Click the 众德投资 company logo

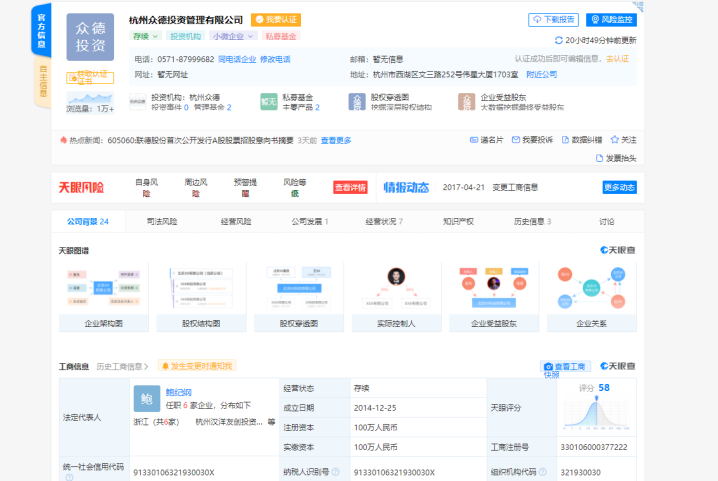pos(90,37)
